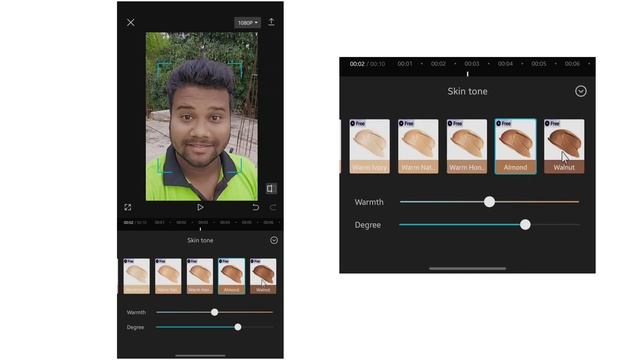640x360 pixels.
Task: Choose the Almond thumbnail in phone view
Action: tap(231, 276)
